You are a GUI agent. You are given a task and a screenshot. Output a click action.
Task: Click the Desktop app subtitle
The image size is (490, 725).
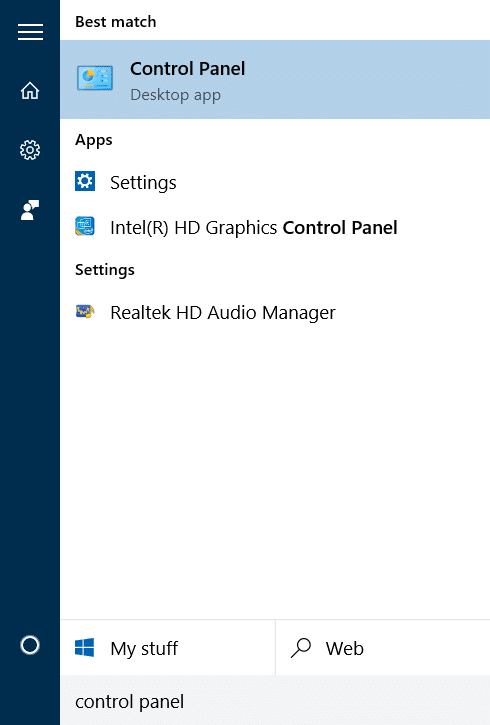point(176,95)
